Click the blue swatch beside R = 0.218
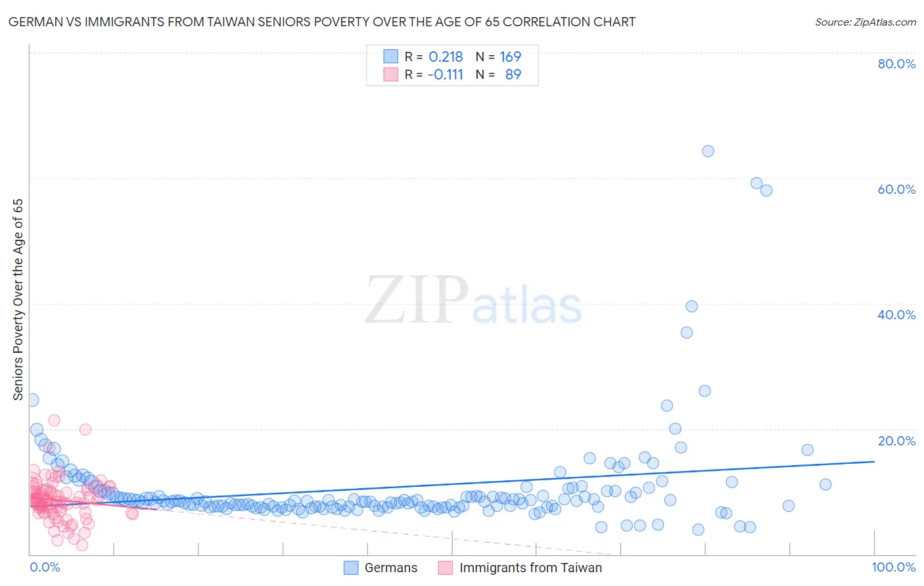The width and height of the screenshot is (924, 586). pos(391,56)
